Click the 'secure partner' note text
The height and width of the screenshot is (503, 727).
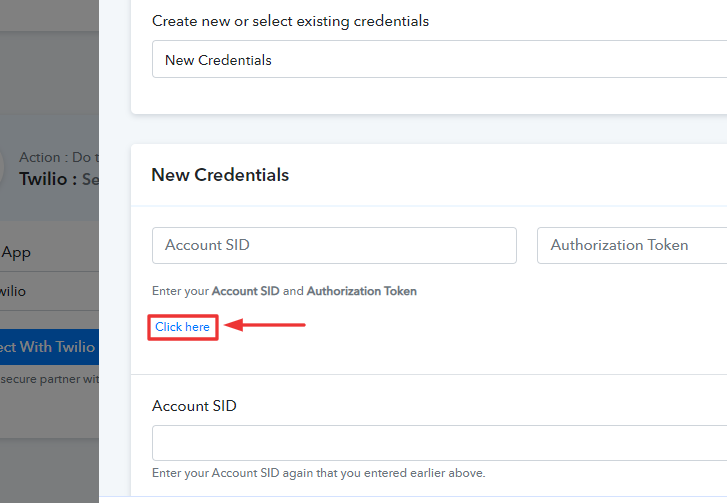(x=49, y=379)
